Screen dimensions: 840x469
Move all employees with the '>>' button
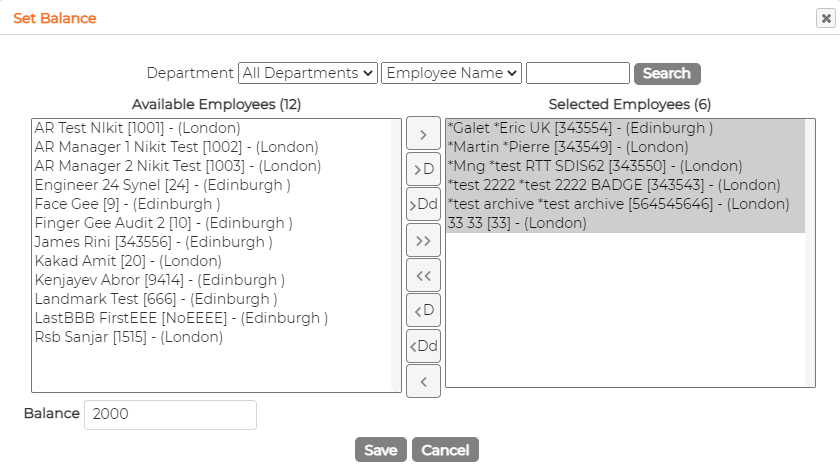[423, 240]
